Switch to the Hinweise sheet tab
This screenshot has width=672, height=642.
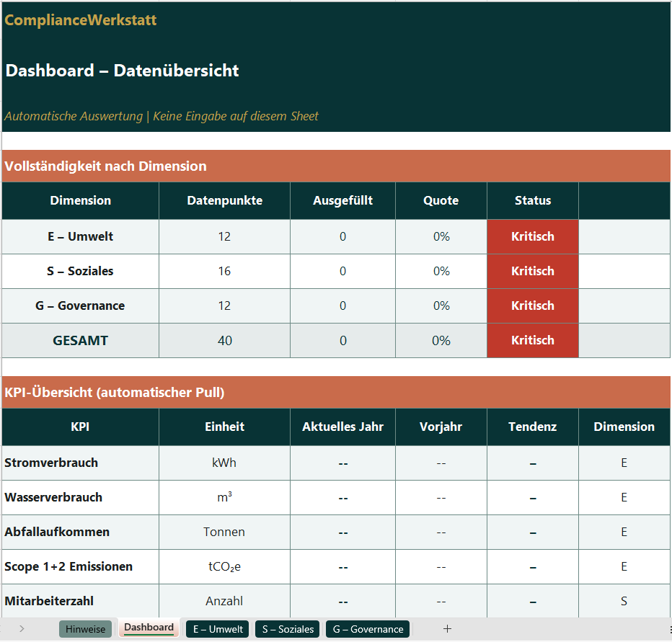tap(85, 628)
